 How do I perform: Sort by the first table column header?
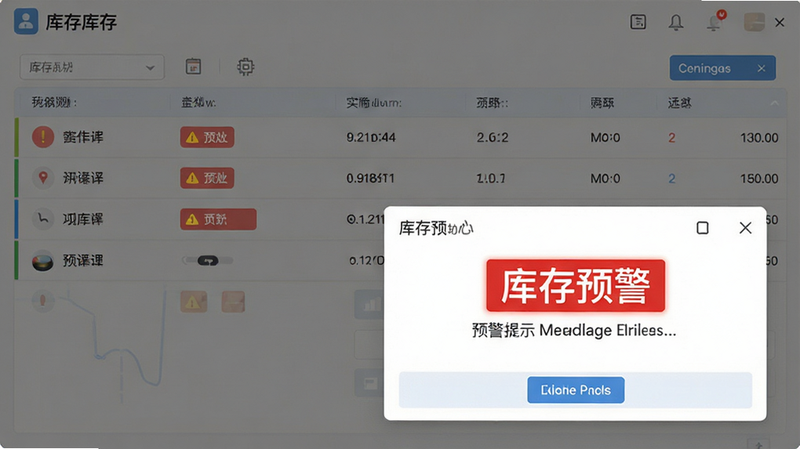54,103
